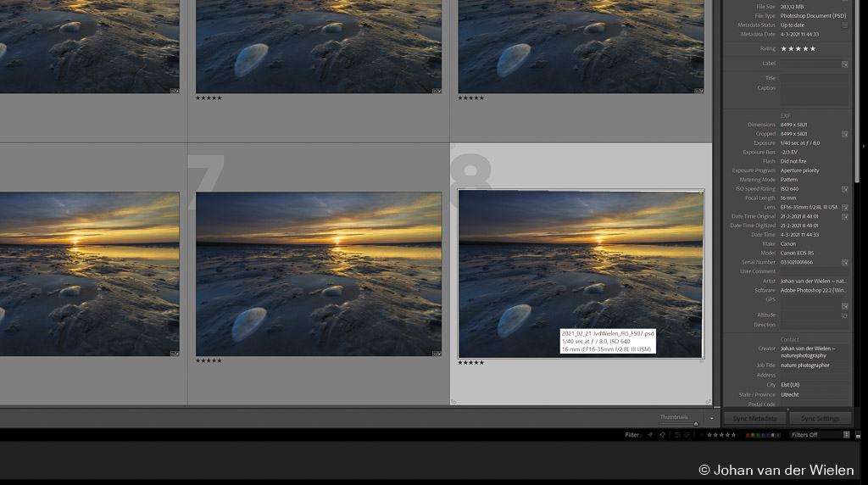
Task: Click the ISO Speed Rating filter arrow
Action: 844,189
